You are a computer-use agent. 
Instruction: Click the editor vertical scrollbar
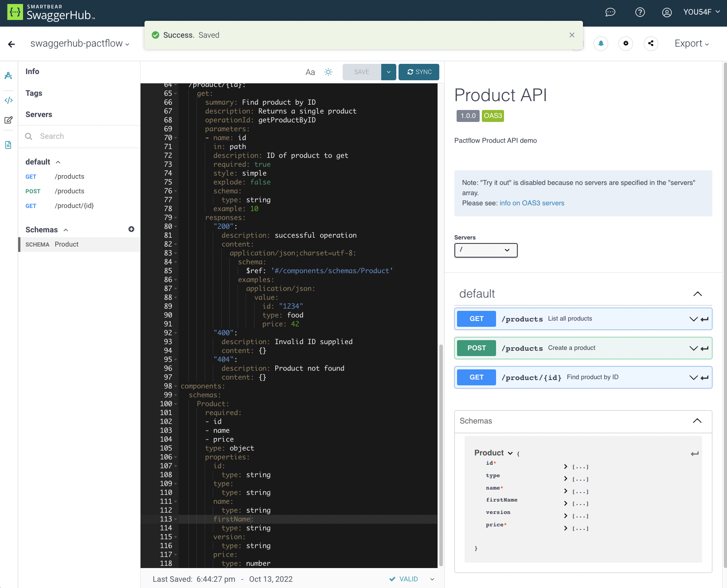pos(441,455)
